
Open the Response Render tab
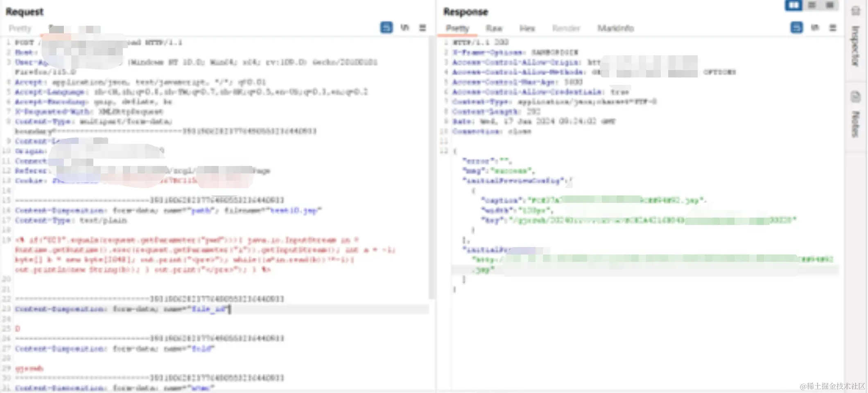pos(566,28)
